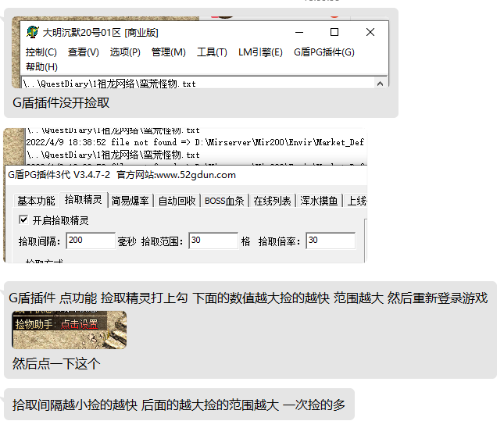Open the G盾PG插件(G) menu
504x428 pixels.
pyautogui.click(x=324, y=52)
